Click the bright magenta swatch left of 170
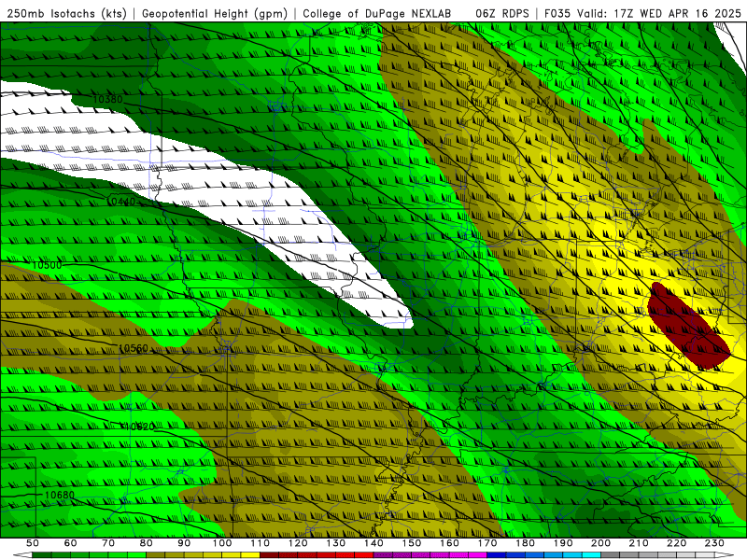747x560 pixels. click(x=478, y=555)
